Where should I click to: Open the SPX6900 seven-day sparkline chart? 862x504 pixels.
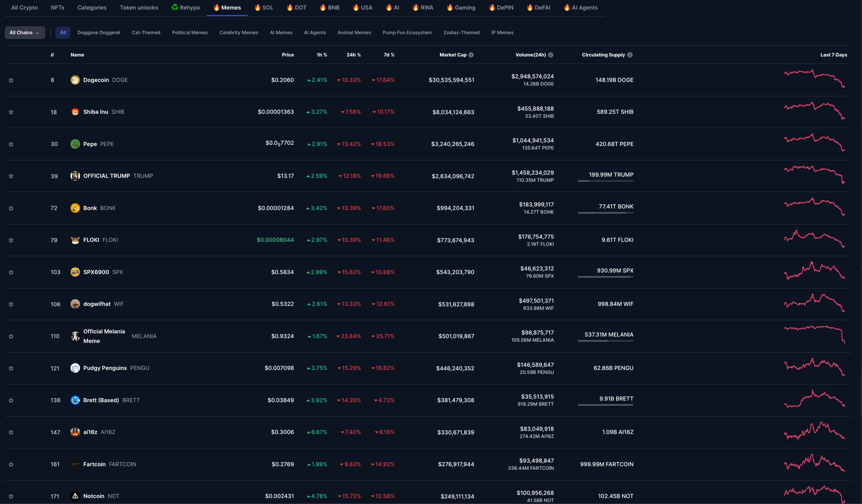(x=814, y=271)
